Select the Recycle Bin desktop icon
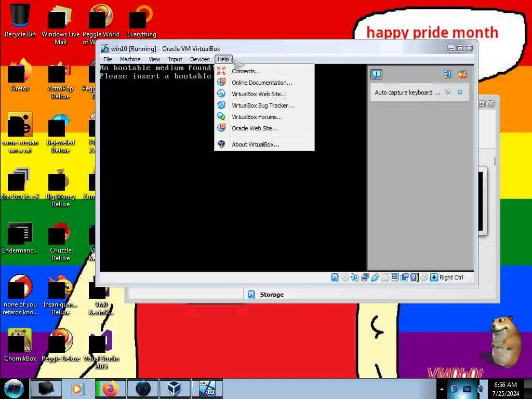The height and width of the screenshot is (399, 532). click(20, 20)
